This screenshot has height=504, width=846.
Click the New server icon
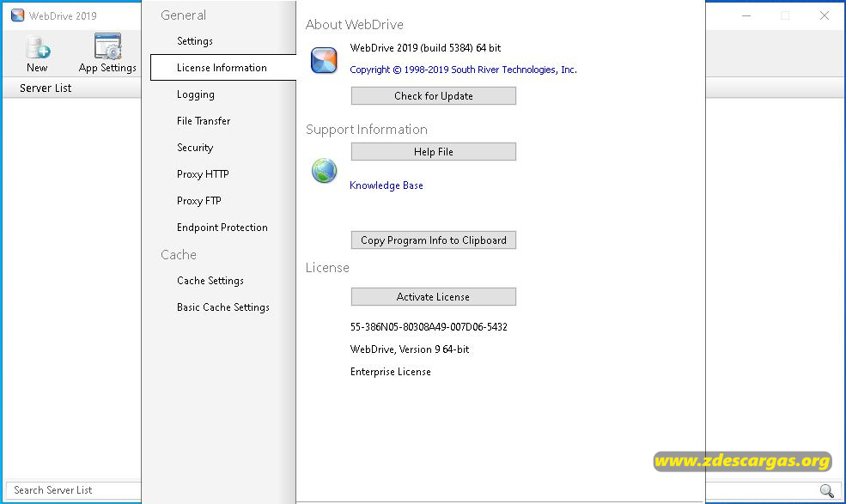click(x=37, y=48)
